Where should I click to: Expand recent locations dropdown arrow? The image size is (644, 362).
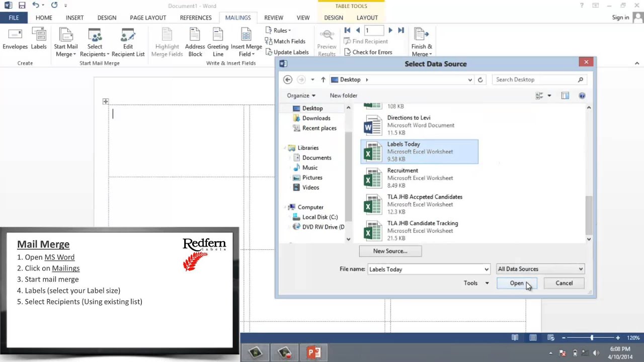312,79
